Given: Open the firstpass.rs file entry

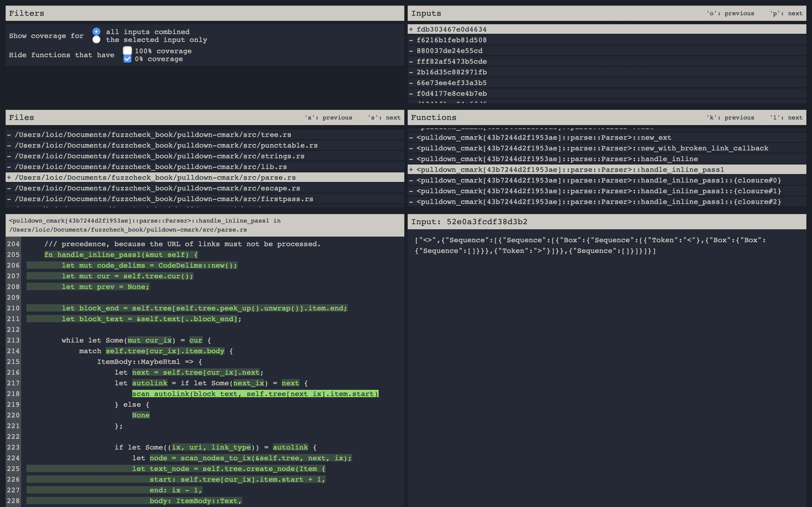Looking at the screenshot, I should [164, 199].
